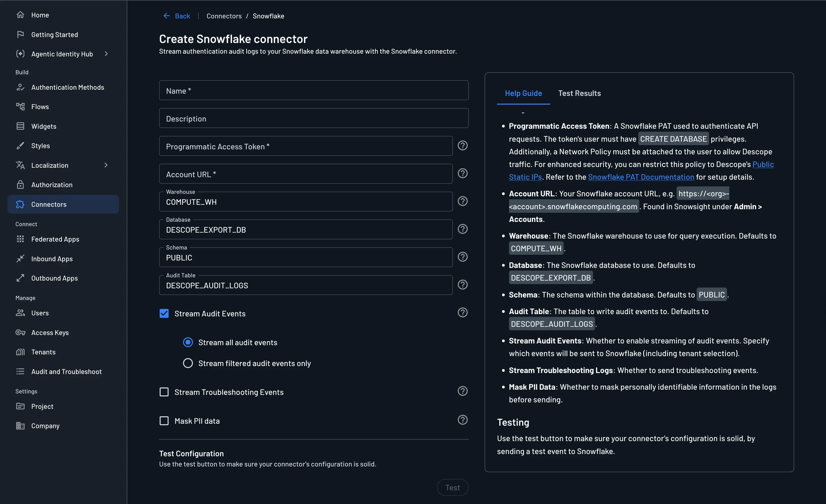Expand the Localization submenu arrow

tap(106, 165)
